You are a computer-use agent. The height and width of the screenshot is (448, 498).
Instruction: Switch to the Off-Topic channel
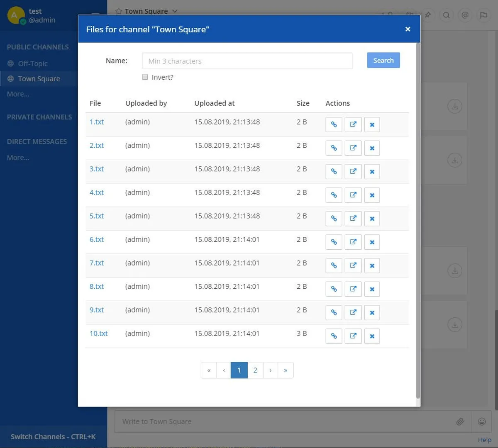[33, 63]
